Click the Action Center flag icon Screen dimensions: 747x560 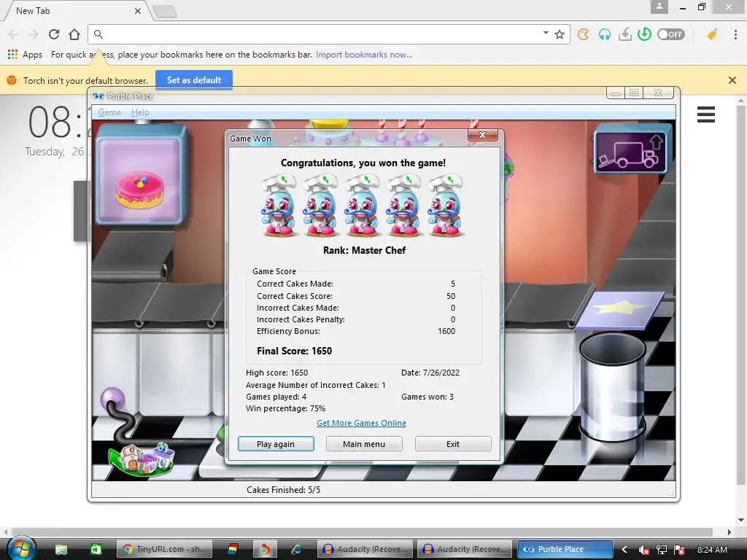point(679,550)
